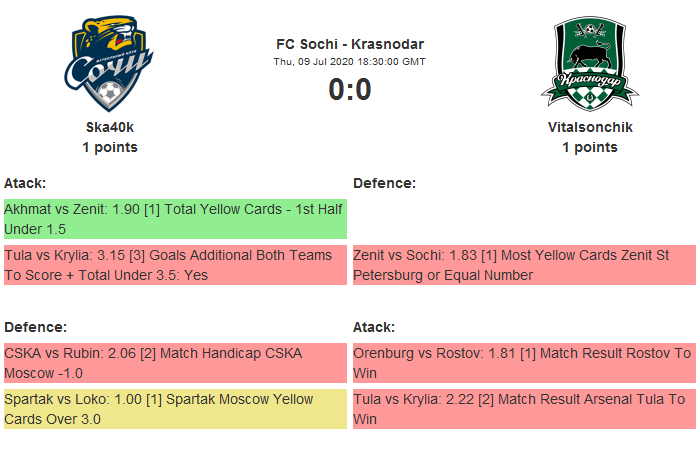Click the lower-left Defence heading
The width and height of the screenshot is (700, 460).
35,327
